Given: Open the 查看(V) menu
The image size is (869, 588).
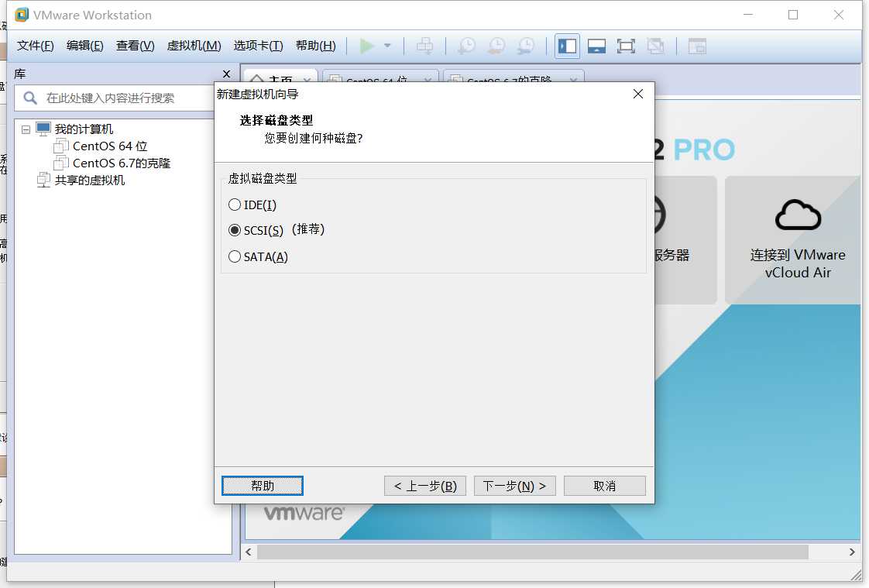Looking at the screenshot, I should point(136,46).
